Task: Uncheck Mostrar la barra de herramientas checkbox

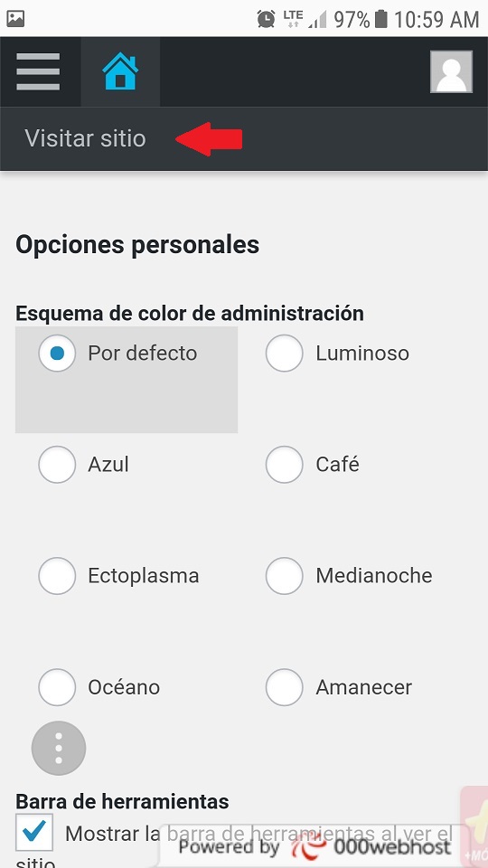Action: 34,832
